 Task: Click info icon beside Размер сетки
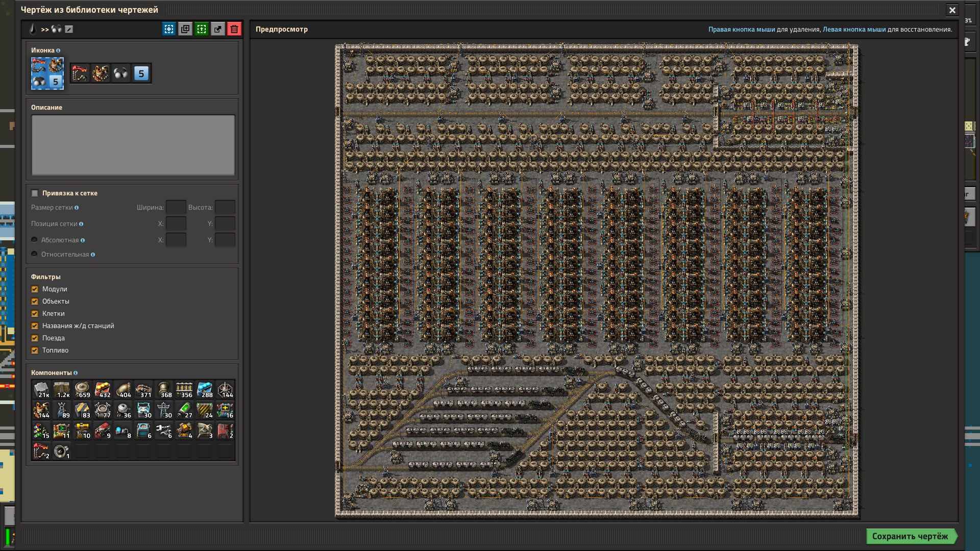tap(77, 208)
